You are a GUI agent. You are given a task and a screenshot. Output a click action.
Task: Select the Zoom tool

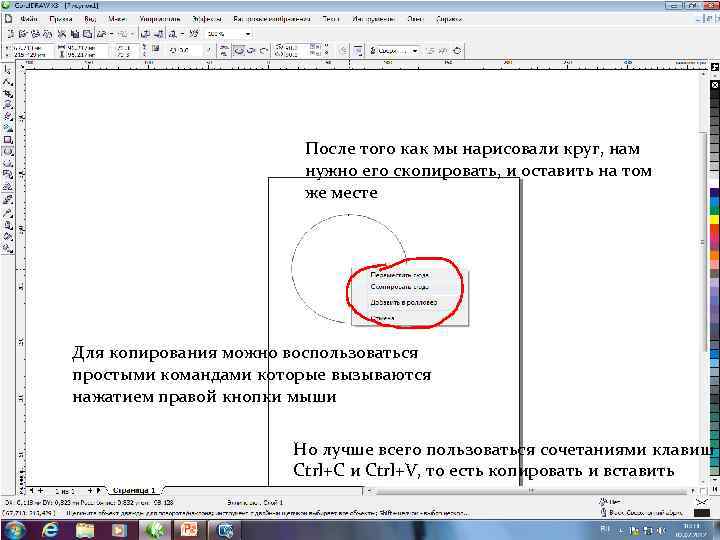pyautogui.click(x=8, y=105)
